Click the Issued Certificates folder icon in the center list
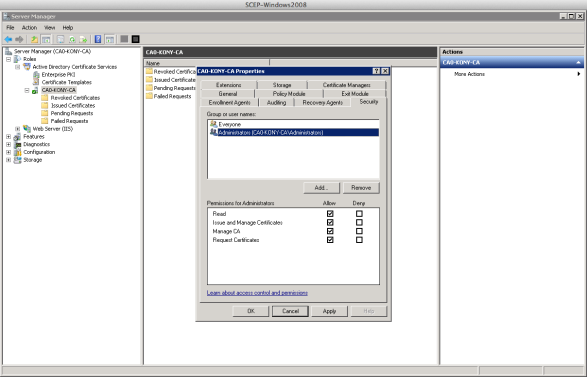 click(x=149, y=80)
